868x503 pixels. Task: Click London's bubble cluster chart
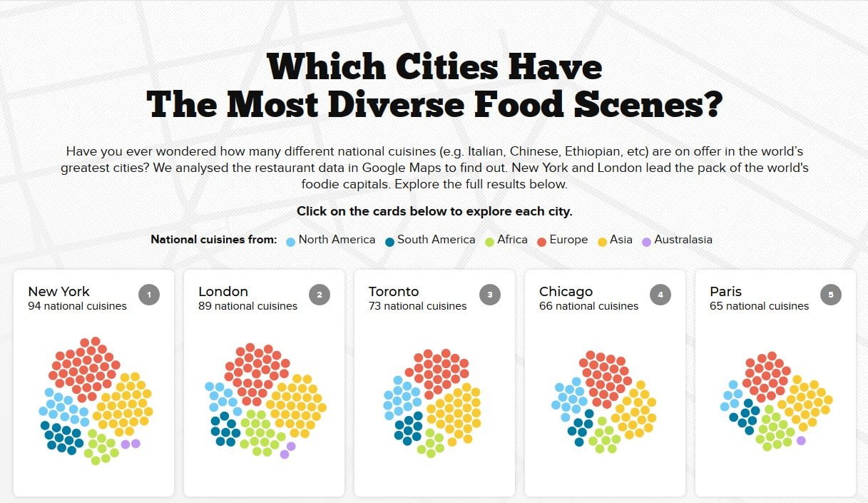265,401
